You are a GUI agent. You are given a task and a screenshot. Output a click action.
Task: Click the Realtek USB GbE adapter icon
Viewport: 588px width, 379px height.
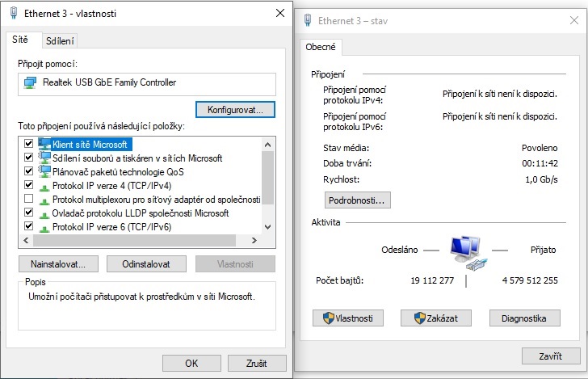(x=30, y=82)
